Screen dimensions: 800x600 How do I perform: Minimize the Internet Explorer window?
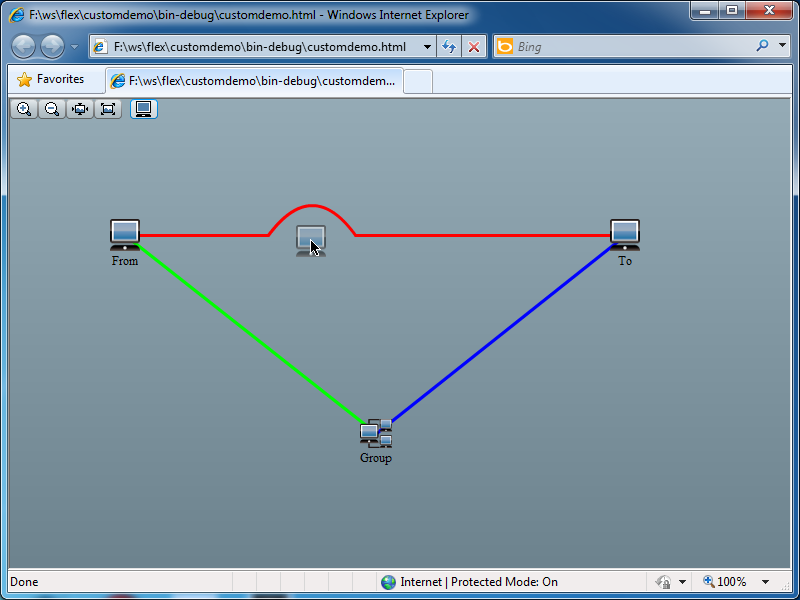(706, 10)
